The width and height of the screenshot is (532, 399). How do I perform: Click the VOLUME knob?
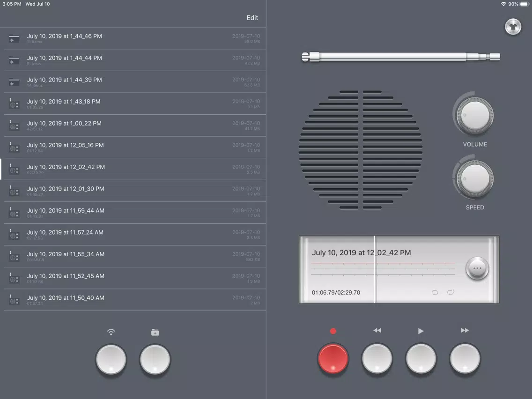coord(475,116)
